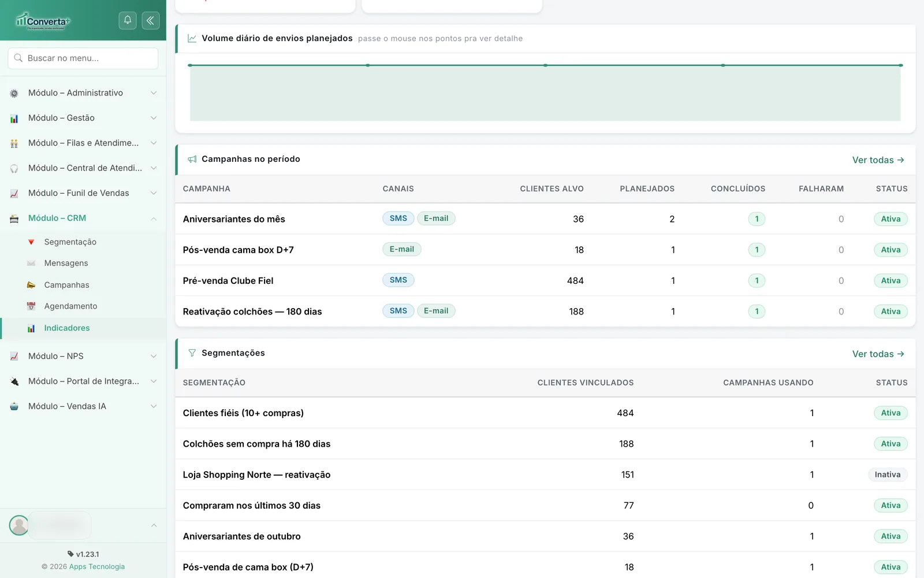Screen dimensions: 924x578
Task: Click the user avatar icon
Action: coord(19,525)
